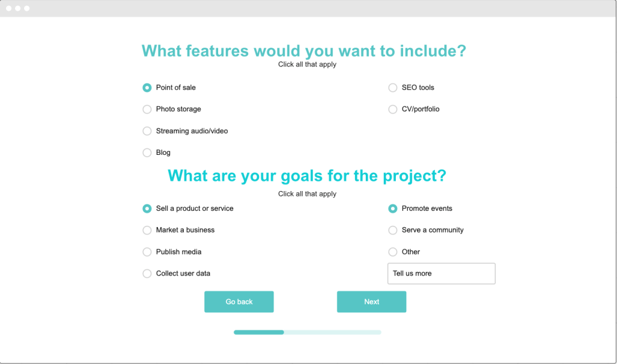The width and height of the screenshot is (617, 364).
Task: Click the Next button
Action: 371,302
